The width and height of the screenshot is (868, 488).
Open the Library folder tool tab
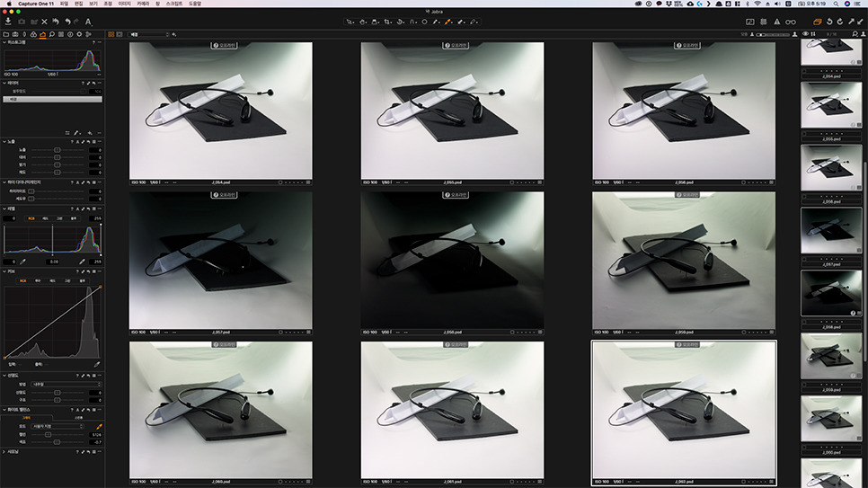(x=6, y=34)
